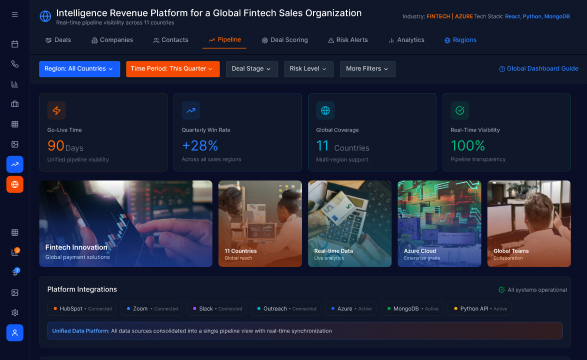Click the Outreach integration chip
Image resolution: width=587 pixels, height=360 pixels.
tap(286, 309)
